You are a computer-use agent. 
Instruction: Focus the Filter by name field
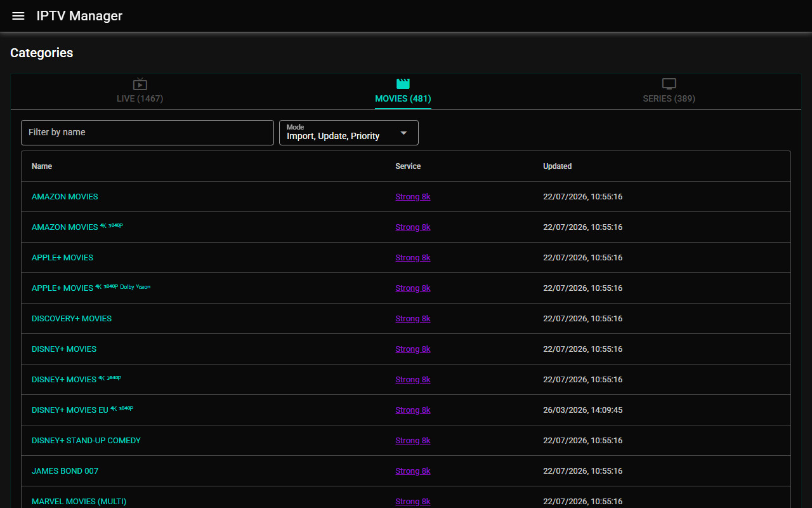[147, 133]
